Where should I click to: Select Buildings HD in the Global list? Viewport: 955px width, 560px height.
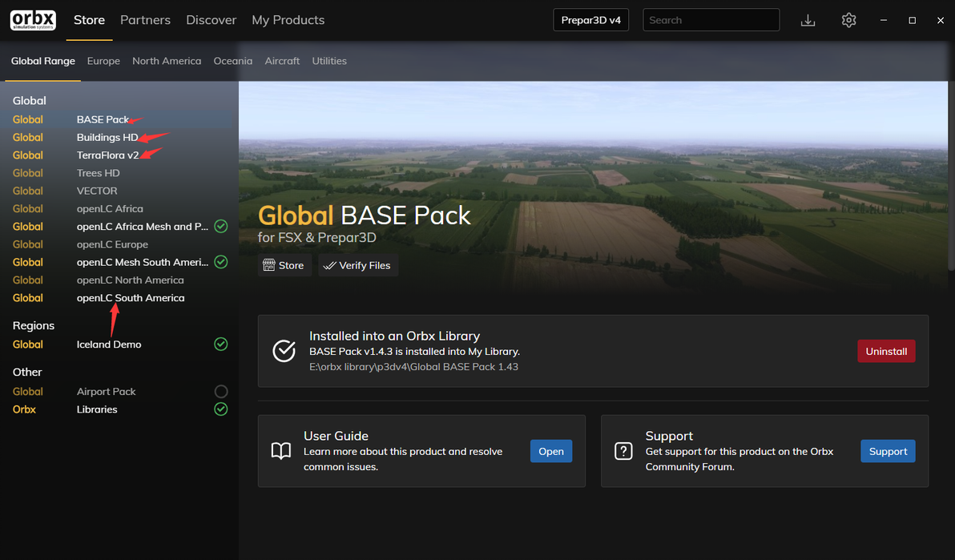[107, 137]
